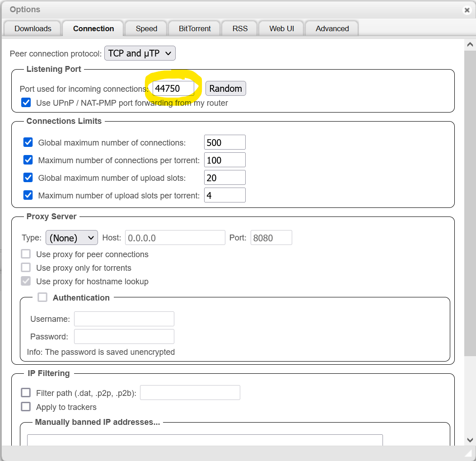Click the proxy Host input field

tap(175, 237)
